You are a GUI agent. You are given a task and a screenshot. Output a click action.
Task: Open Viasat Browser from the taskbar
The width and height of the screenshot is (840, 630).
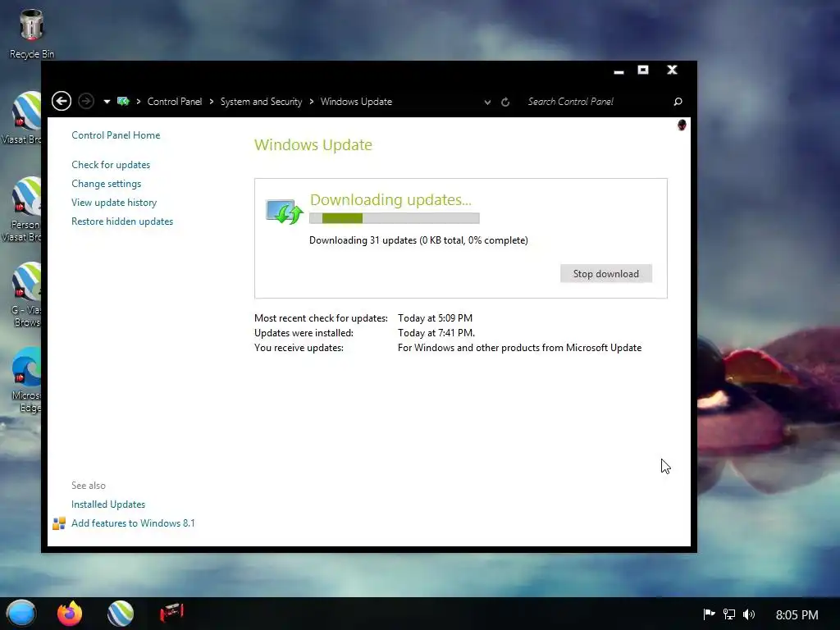click(121, 614)
